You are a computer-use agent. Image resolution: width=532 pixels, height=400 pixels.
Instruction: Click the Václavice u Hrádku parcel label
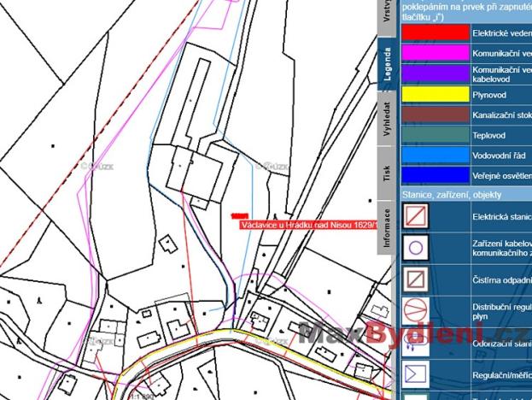click(307, 224)
